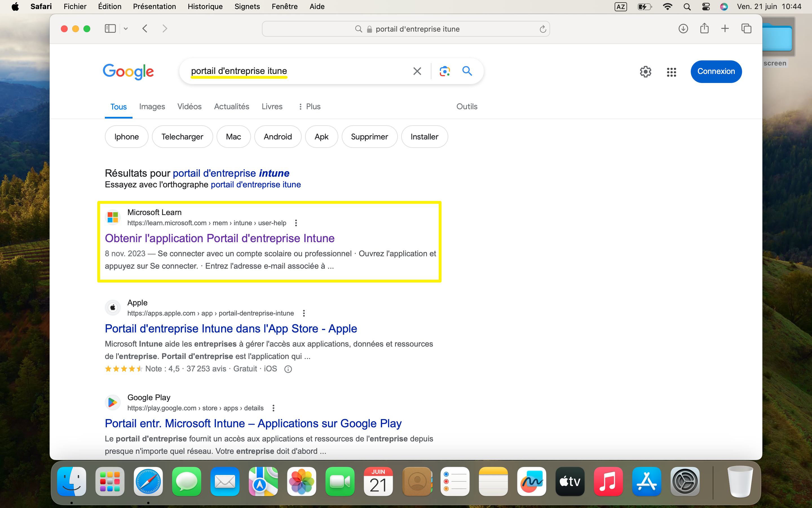Show Safari downloads

coord(683,29)
